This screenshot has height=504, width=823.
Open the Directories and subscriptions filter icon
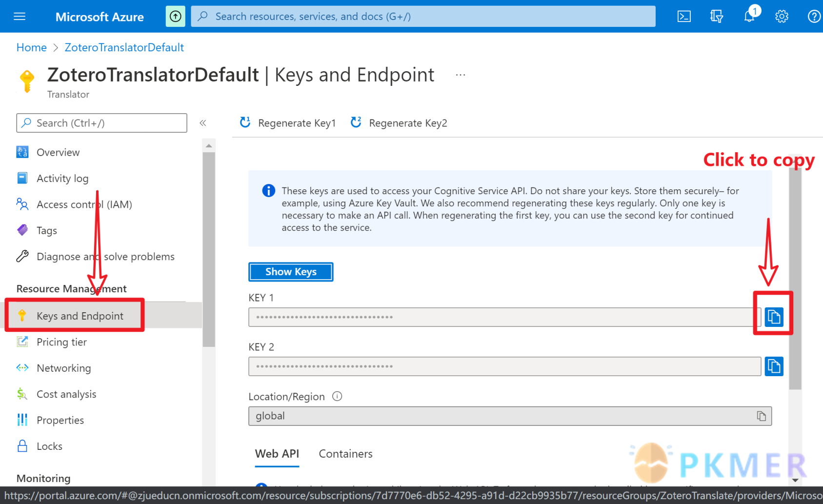click(x=717, y=17)
